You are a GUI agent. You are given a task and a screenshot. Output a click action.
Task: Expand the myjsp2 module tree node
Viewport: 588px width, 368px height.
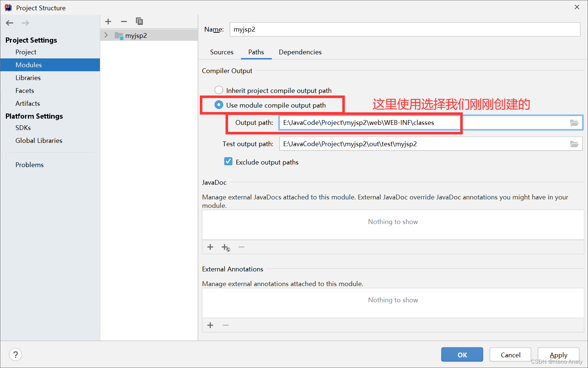[x=106, y=35]
